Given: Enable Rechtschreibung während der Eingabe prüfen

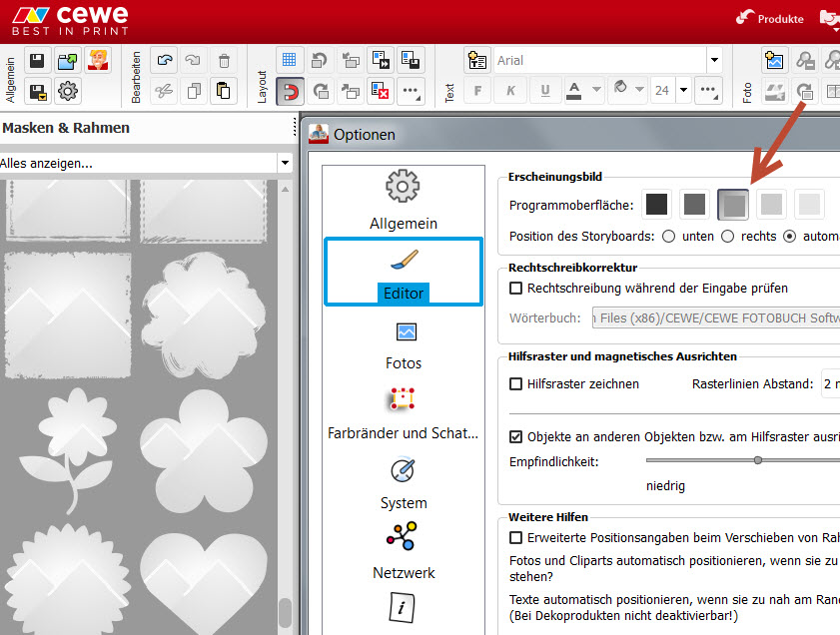Looking at the screenshot, I should pyautogui.click(x=516, y=289).
